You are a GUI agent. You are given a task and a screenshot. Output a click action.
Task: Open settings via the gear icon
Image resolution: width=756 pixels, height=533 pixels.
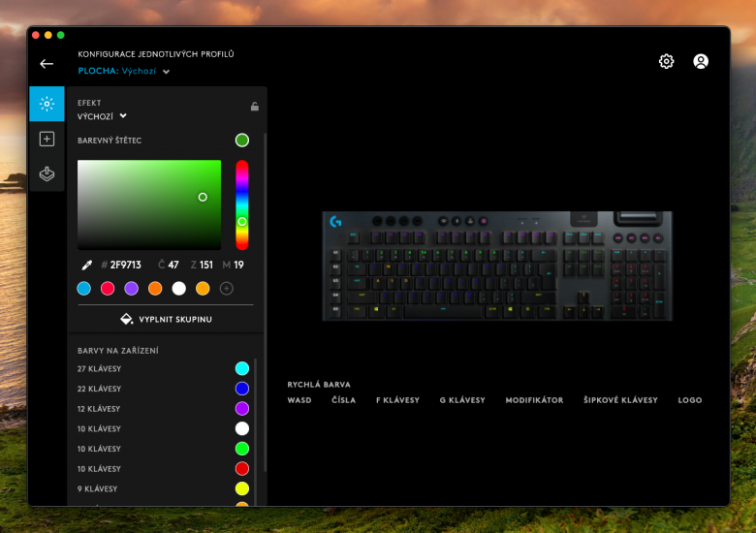click(666, 61)
